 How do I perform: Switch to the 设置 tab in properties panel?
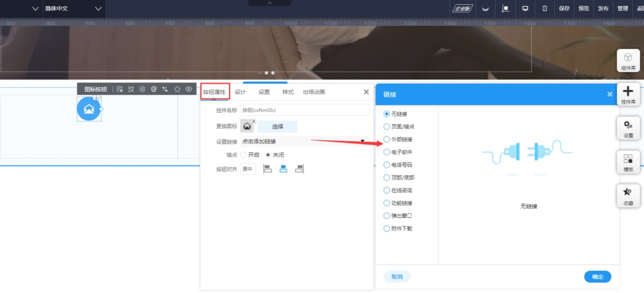point(264,92)
